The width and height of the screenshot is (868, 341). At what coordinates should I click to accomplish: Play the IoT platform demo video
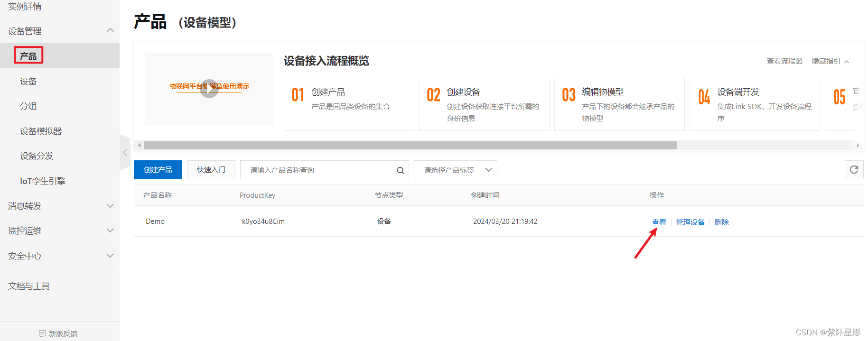[209, 89]
